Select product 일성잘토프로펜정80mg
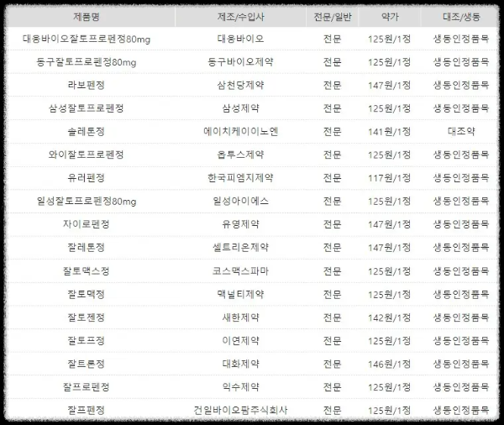 [x=87, y=202]
